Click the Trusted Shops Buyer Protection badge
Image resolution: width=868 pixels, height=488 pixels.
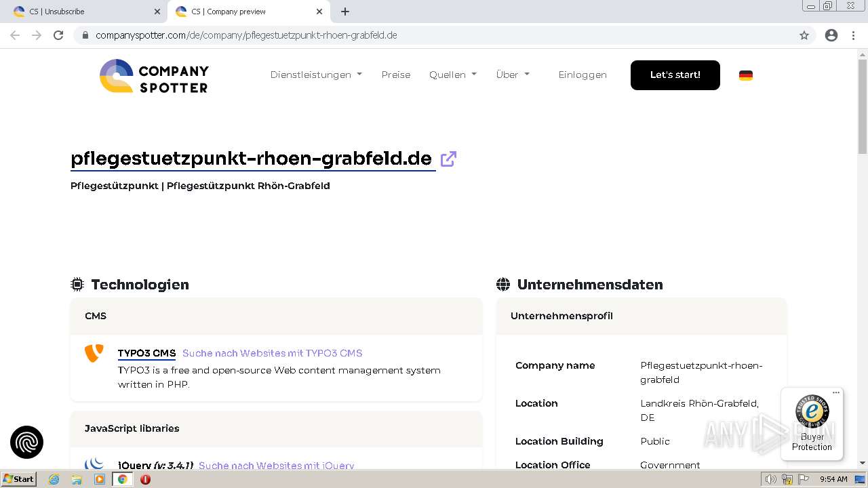pos(812,424)
